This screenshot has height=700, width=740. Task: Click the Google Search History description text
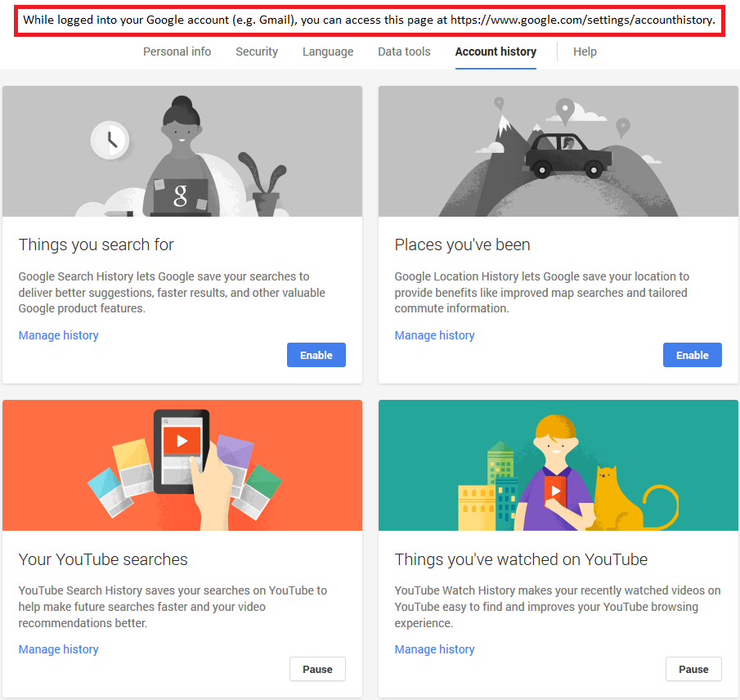pos(172,292)
